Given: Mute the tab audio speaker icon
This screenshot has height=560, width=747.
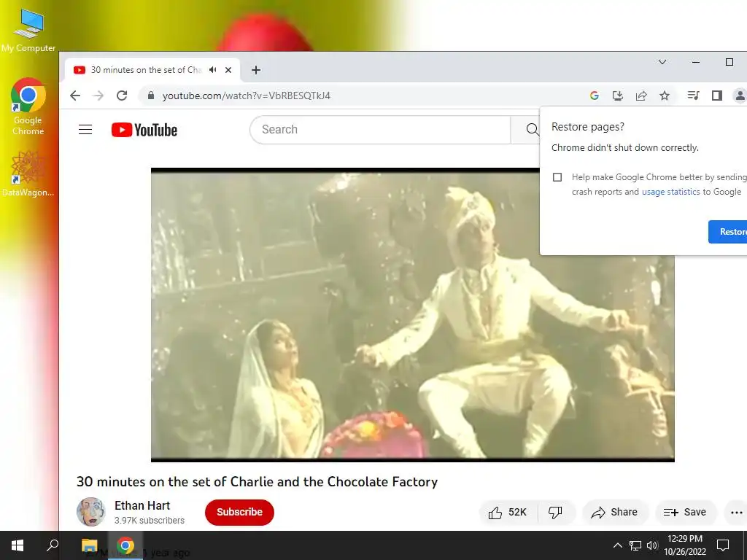Looking at the screenshot, I should [213, 70].
